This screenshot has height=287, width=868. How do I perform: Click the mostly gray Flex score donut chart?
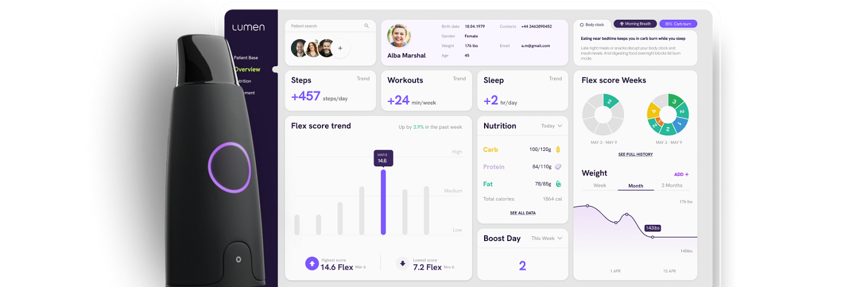[603, 115]
